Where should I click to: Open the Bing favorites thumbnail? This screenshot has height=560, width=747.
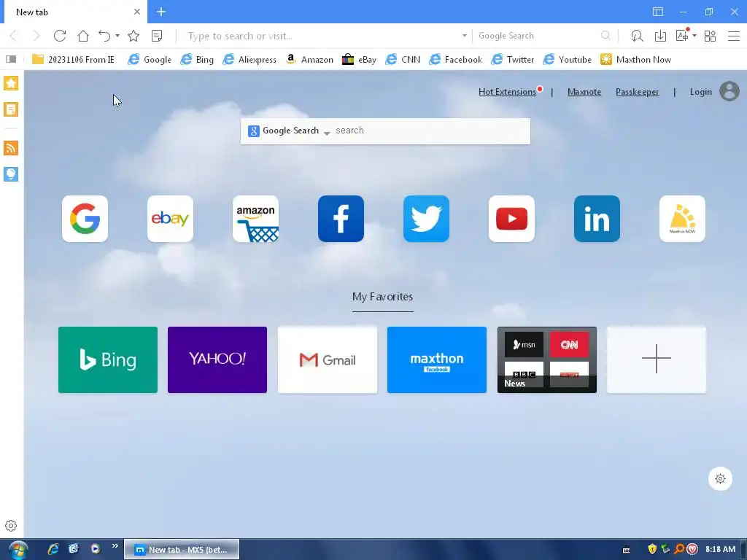pyautogui.click(x=108, y=359)
